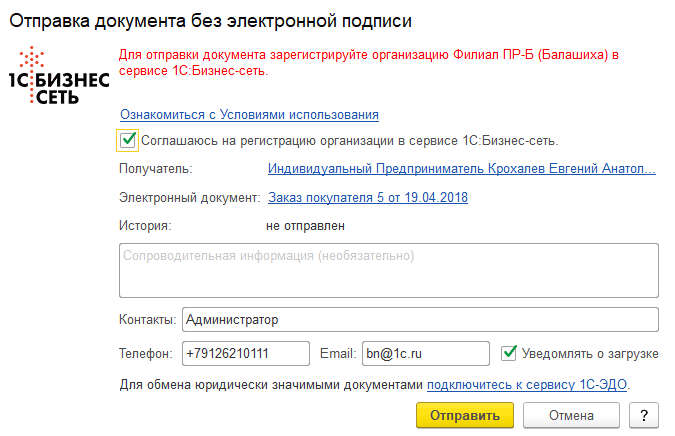Viewport: 675px width, 436px height.
Task: Toggle the registration agreement checkbox
Action: (128, 140)
